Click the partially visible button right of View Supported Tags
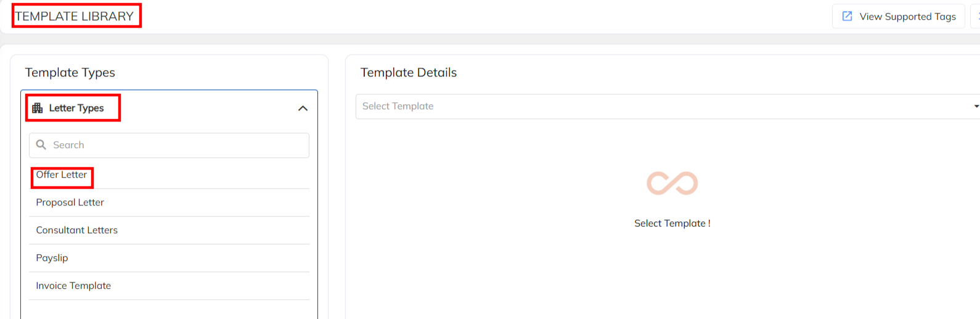The image size is (980, 319). 976,16
